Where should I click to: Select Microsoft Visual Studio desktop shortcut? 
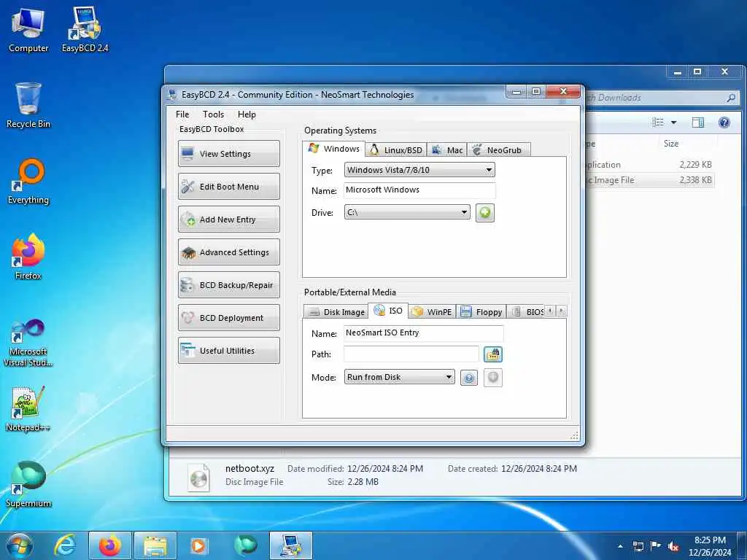point(28,343)
